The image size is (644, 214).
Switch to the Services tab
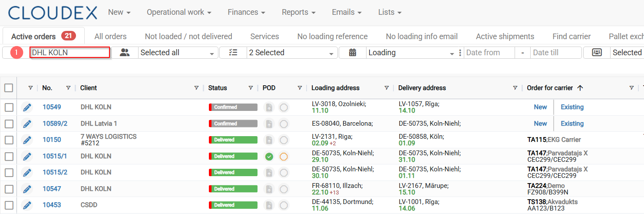click(x=264, y=37)
